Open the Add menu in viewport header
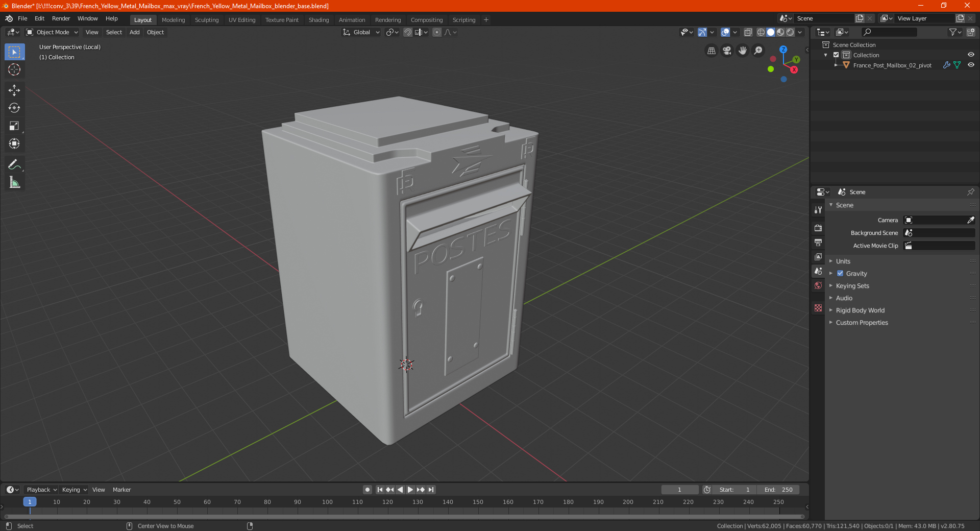 pos(134,32)
